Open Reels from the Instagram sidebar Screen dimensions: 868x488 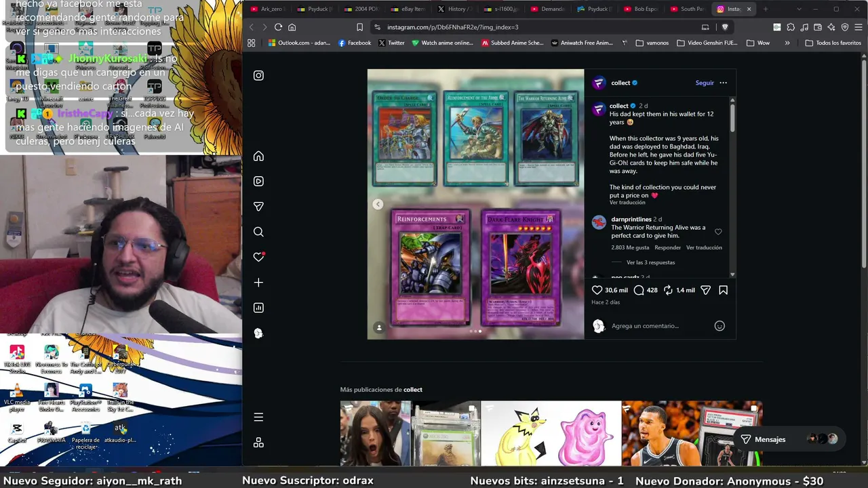pyautogui.click(x=258, y=181)
